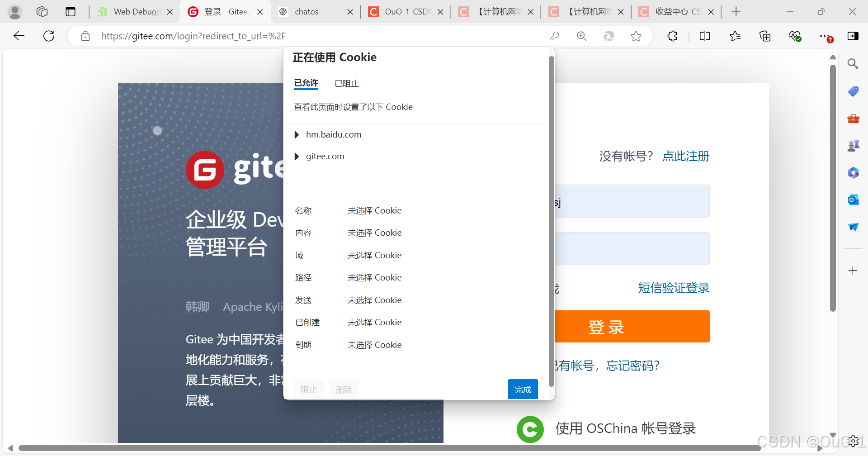Click 使用 OSChina 帐号登录
This screenshot has width=868, height=456.
click(x=626, y=428)
